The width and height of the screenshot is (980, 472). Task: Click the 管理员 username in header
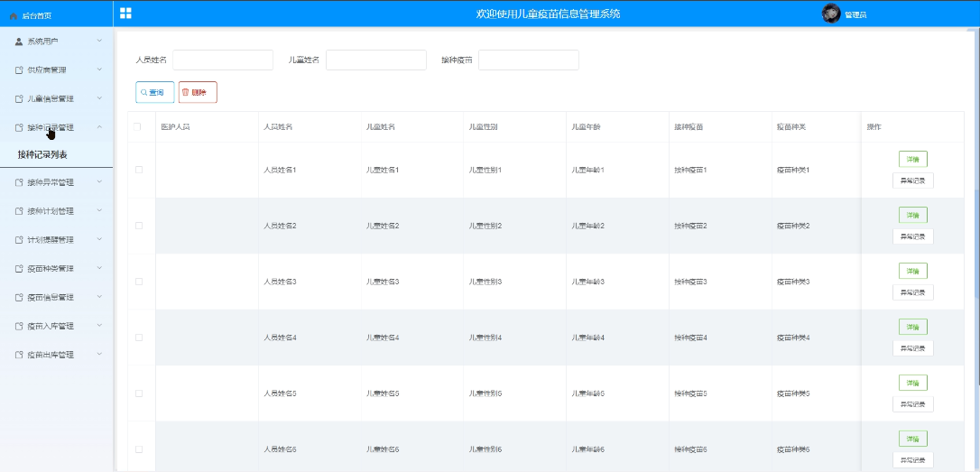coord(855,15)
